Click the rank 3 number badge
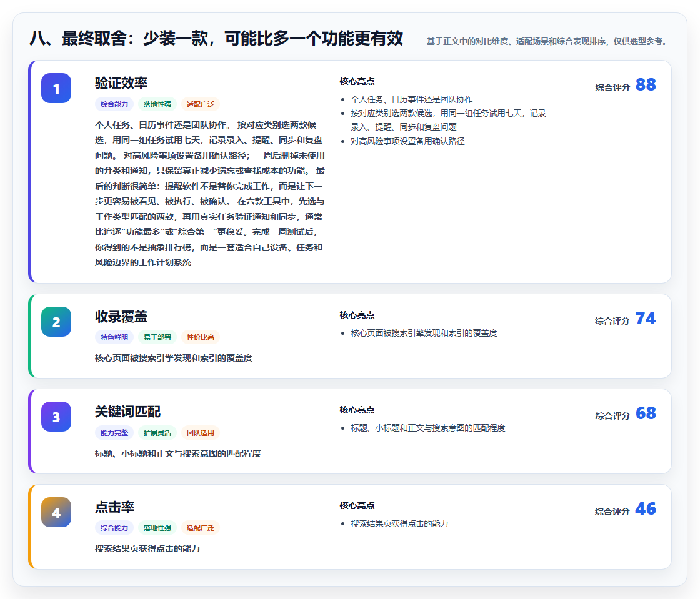The width and height of the screenshot is (700, 599). click(56, 417)
